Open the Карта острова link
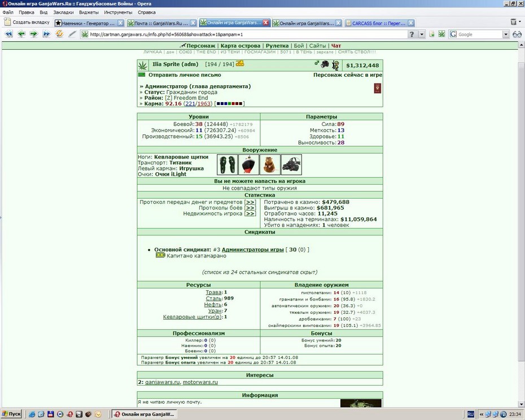 (240, 46)
